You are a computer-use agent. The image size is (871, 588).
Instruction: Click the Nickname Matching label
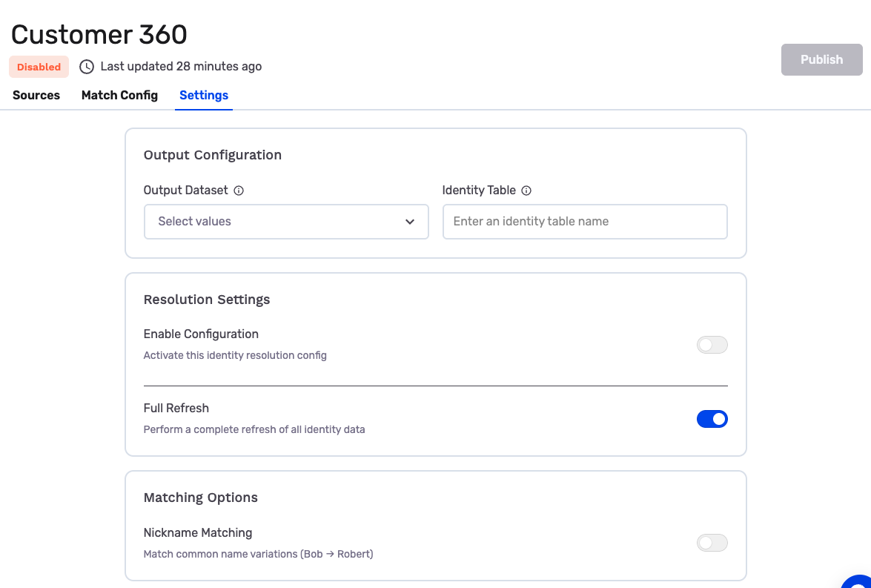(198, 532)
